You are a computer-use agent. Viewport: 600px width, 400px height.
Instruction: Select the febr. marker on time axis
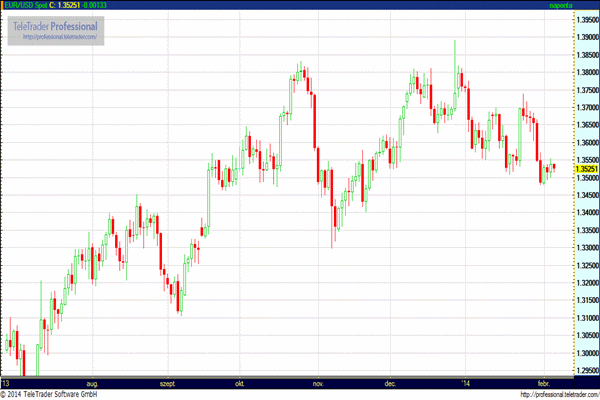pyautogui.click(x=544, y=384)
